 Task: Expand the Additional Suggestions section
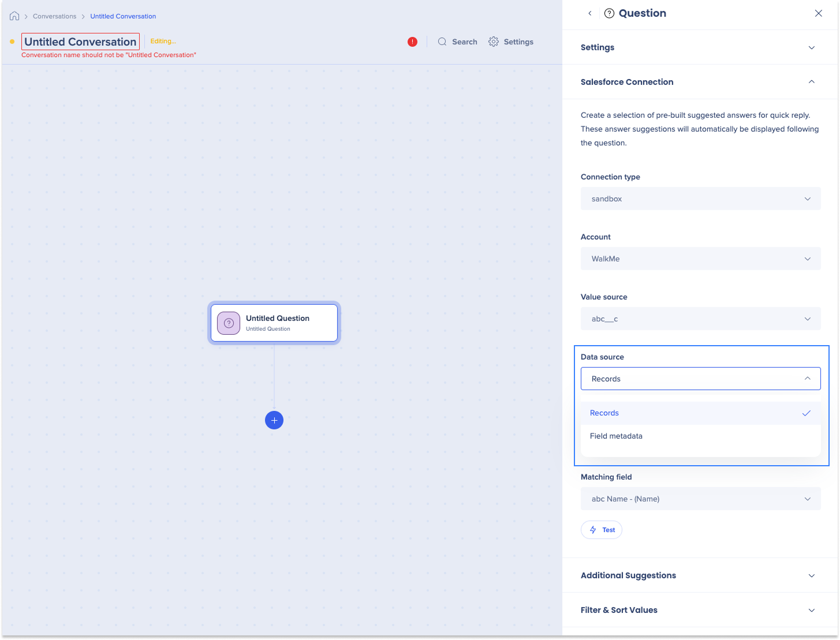click(700, 575)
